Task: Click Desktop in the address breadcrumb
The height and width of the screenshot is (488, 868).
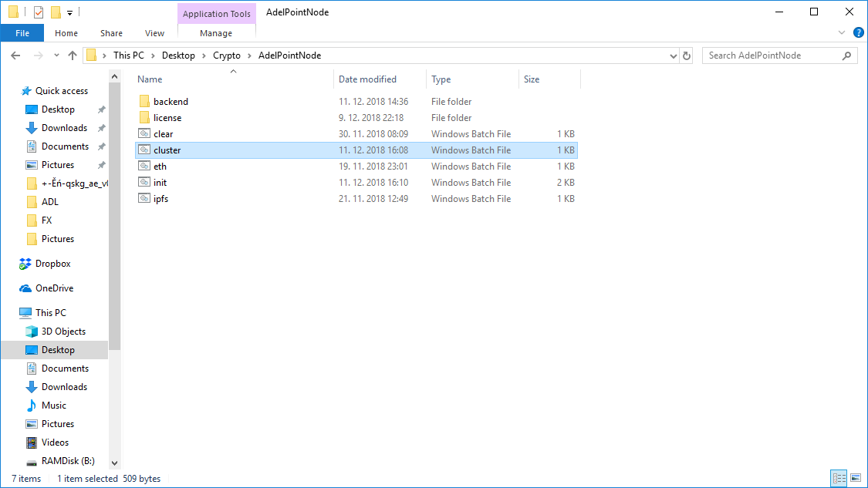Action: tap(178, 56)
